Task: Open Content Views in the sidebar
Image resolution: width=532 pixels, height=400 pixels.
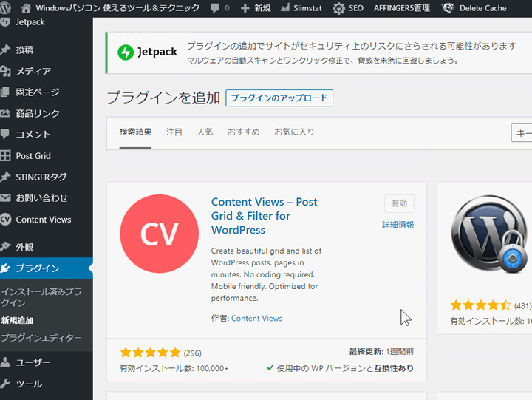Action: (44, 220)
